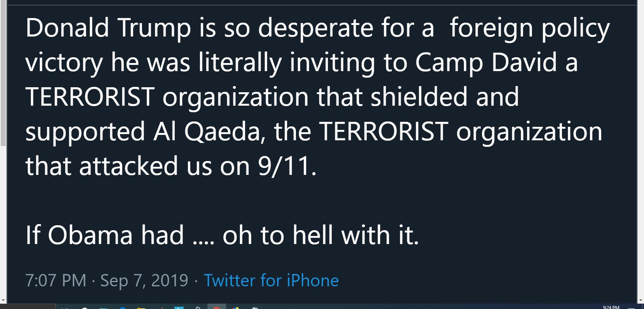Open the 7:07 PM · Sep 7, 2019 timestamp

[x=107, y=281]
